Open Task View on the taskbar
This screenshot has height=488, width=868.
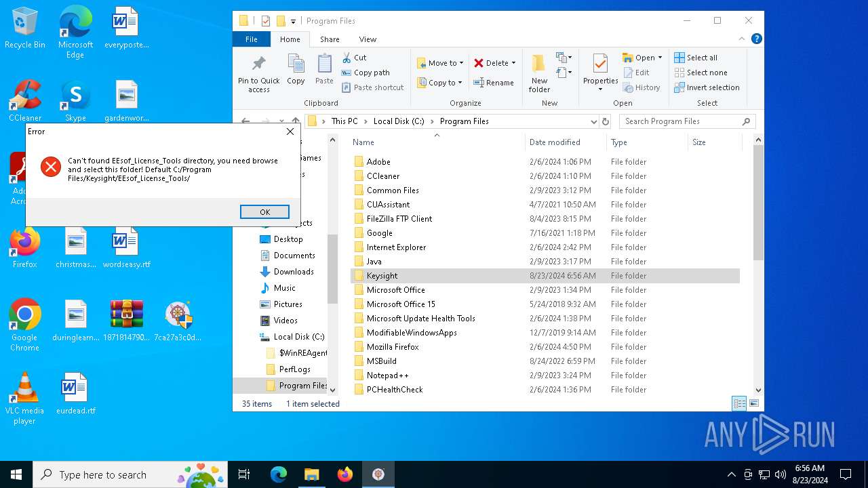pyautogui.click(x=244, y=474)
